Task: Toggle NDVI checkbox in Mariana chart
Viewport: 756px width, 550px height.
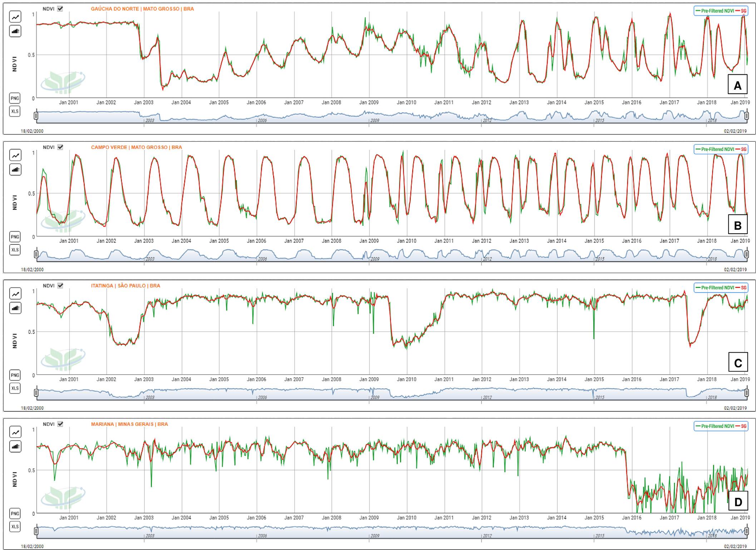Action: tap(60, 424)
